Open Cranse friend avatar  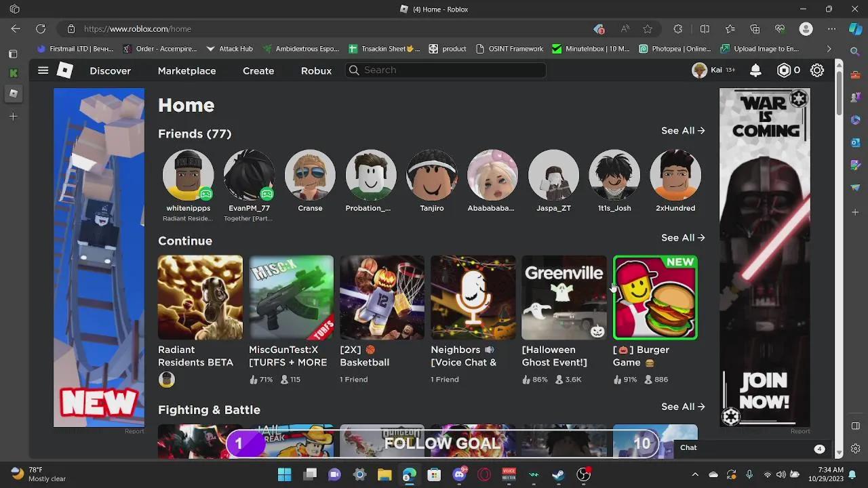pos(310,176)
